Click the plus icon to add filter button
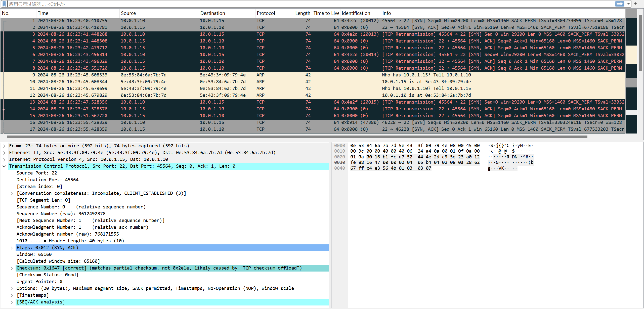The width and height of the screenshot is (644, 309). (x=635, y=4)
